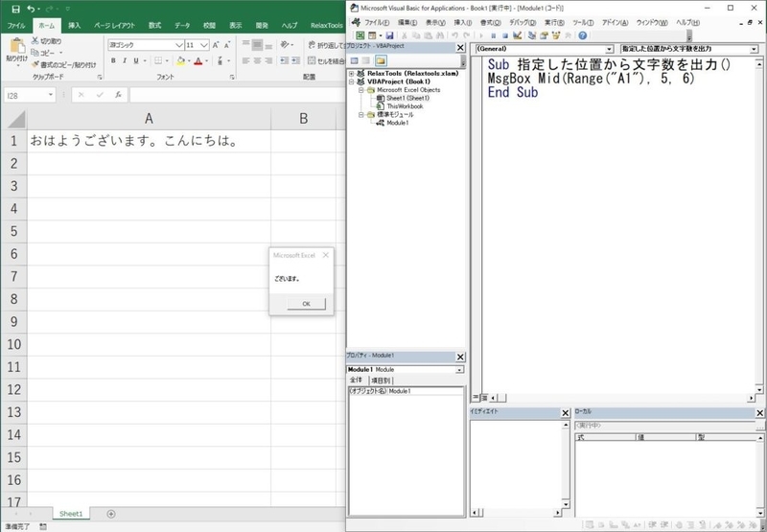Close the Properties - Module1 pane
Screen dimensions: 767x532
(x=460, y=357)
